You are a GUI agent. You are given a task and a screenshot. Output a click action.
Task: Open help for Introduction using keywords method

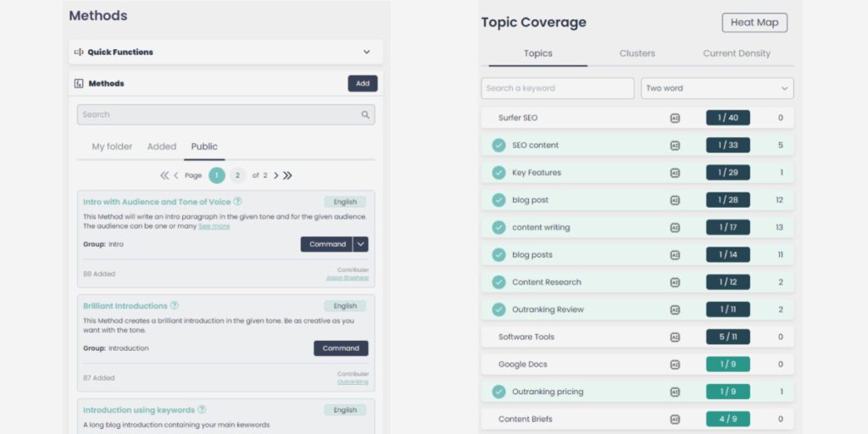point(202,409)
